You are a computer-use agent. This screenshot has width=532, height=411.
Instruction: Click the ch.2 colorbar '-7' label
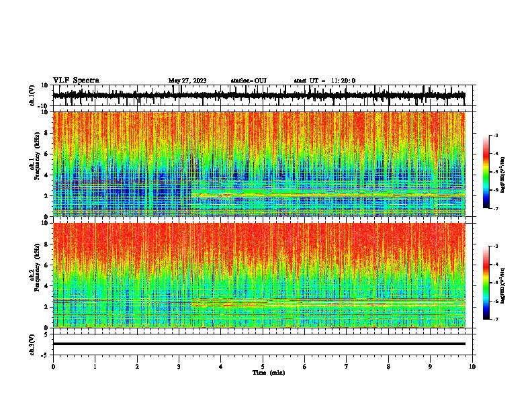coord(495,319)
